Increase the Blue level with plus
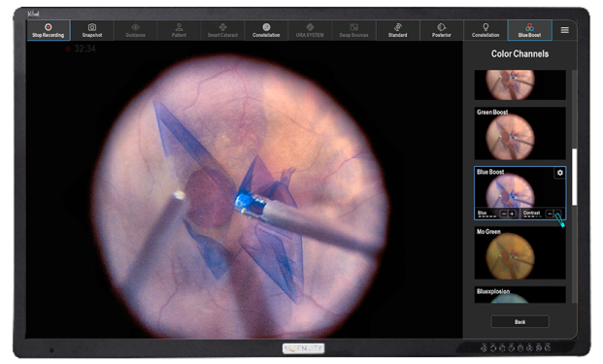This screenshot has width=603, height=364. (512, 214)
